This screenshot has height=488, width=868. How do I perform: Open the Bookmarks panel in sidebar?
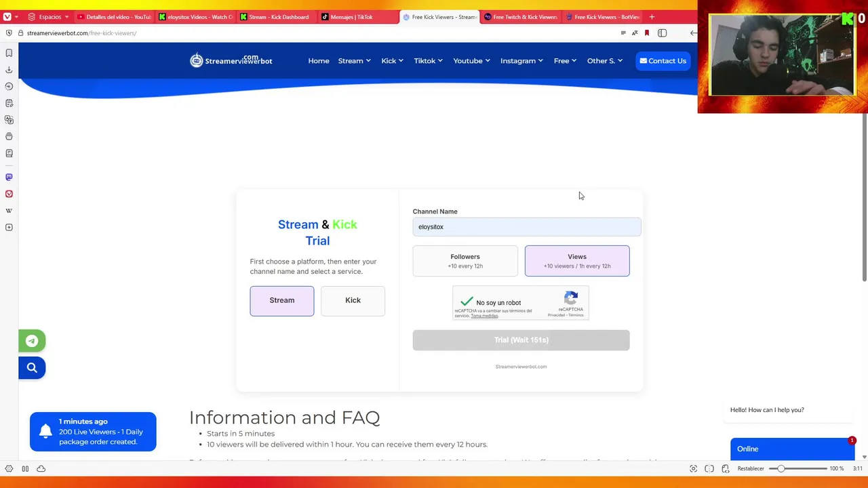9,53
